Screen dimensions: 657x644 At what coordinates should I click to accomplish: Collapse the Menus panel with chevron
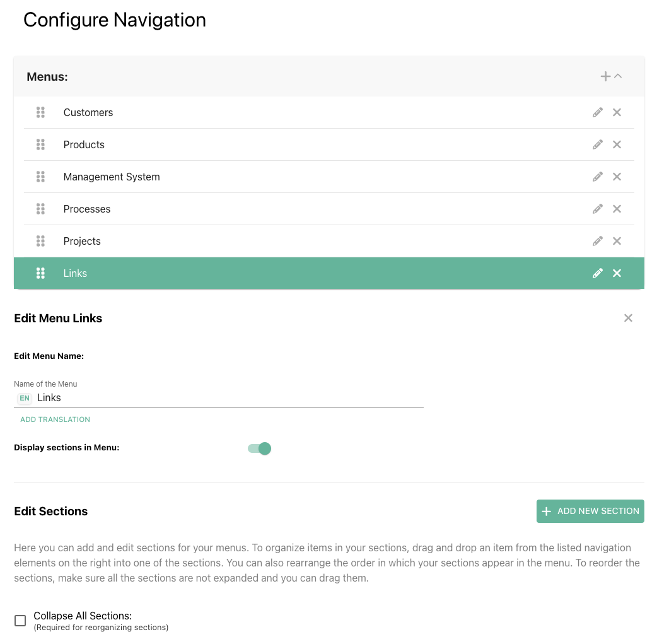tap(619, 76)
